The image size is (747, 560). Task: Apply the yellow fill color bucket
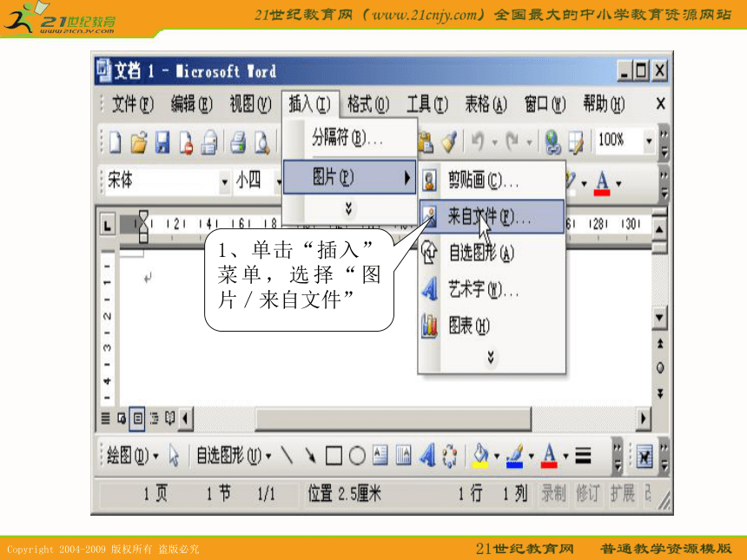click(480, 456)
